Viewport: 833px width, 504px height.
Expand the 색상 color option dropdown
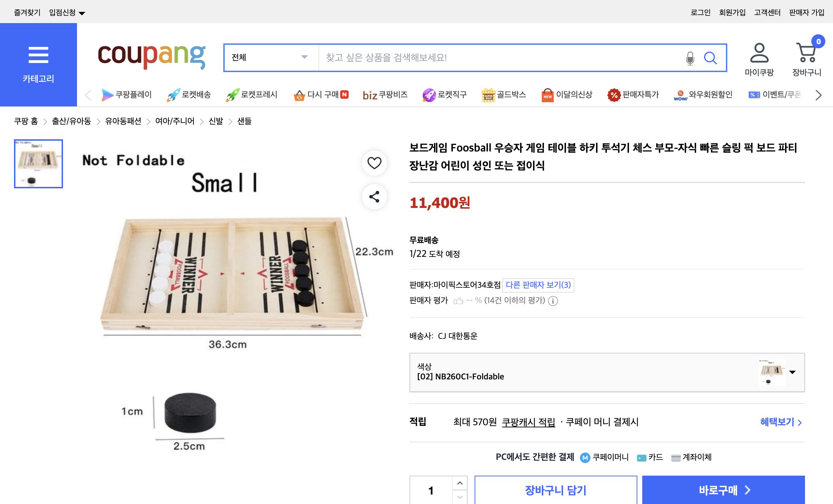tap(791, 372)
